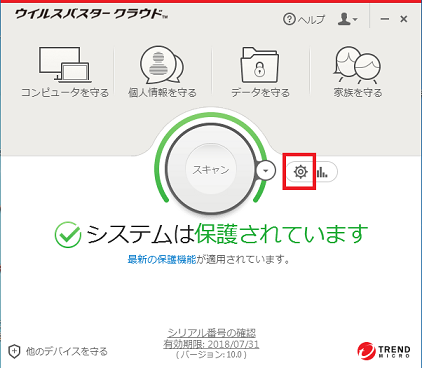Viewport: 422px width, 368px height.
Task: Click the シリアル番号の確認 link
Action: pos(211,332)
